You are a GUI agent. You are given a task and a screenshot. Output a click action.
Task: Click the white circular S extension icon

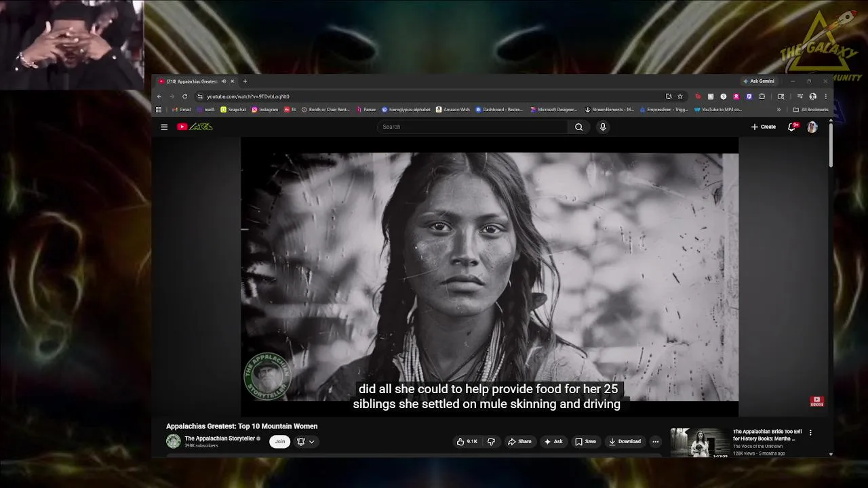pos(724,96)
